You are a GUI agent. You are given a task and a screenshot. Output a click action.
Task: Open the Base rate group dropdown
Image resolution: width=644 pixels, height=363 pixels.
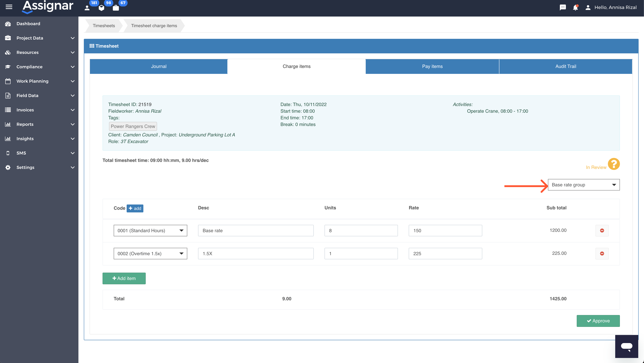click(584, 185)
